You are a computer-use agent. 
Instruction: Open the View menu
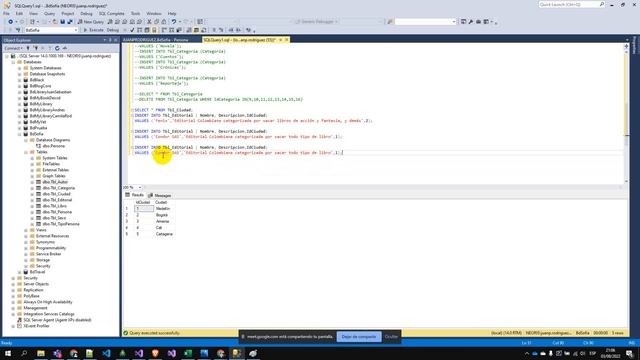tap(33, 13)
